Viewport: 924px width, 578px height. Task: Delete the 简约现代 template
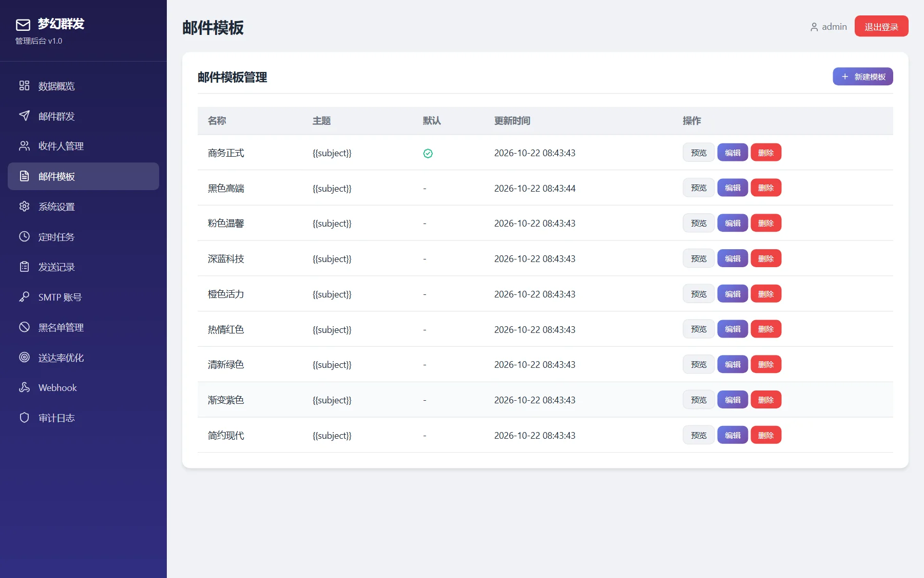tap(766, 435)
